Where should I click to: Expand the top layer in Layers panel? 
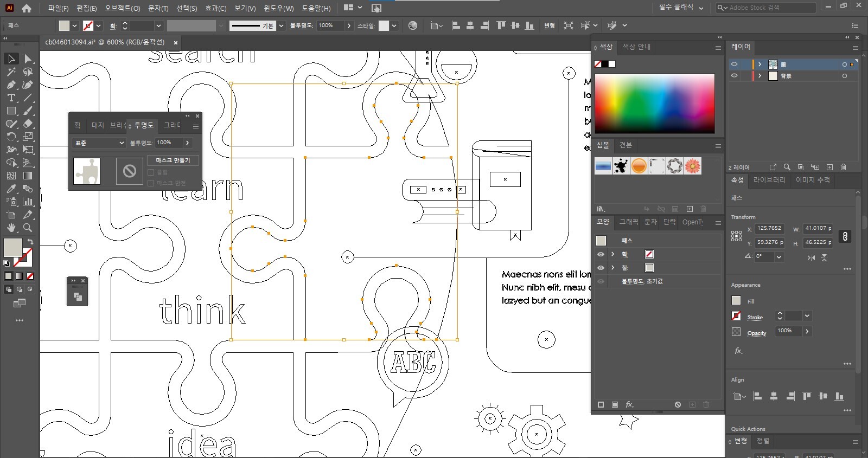coord(759,64)
